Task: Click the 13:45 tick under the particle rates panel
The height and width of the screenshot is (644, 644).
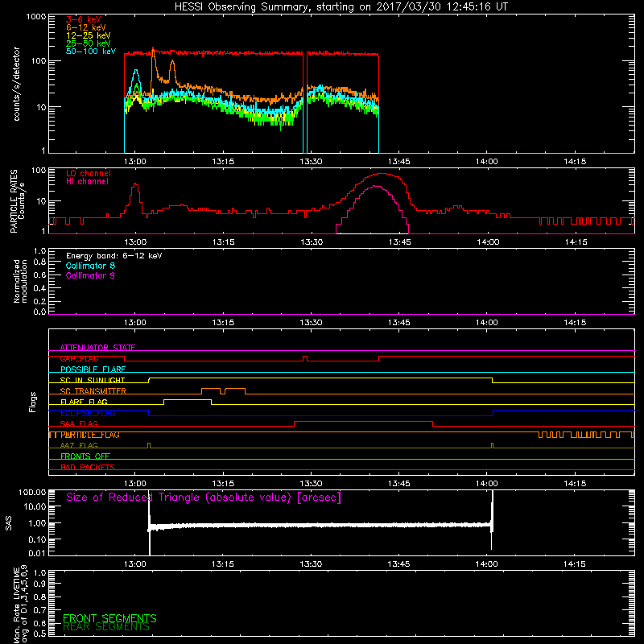Action: tap(399, 242)
